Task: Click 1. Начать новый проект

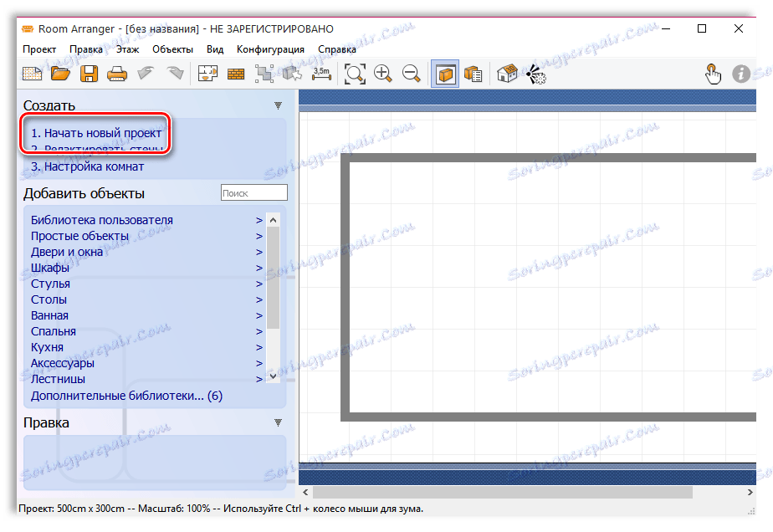Action: pyautogui.click(x=96, y=133)
